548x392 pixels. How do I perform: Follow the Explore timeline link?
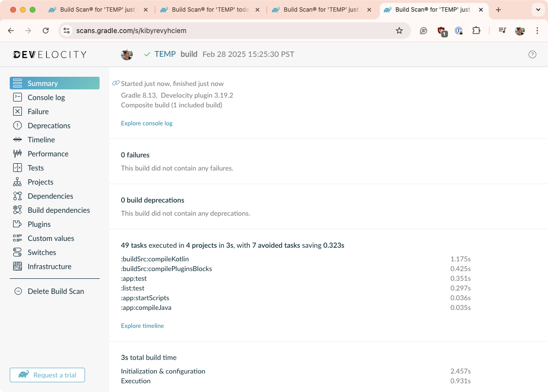pyautogui.click(x=142, y=326)
